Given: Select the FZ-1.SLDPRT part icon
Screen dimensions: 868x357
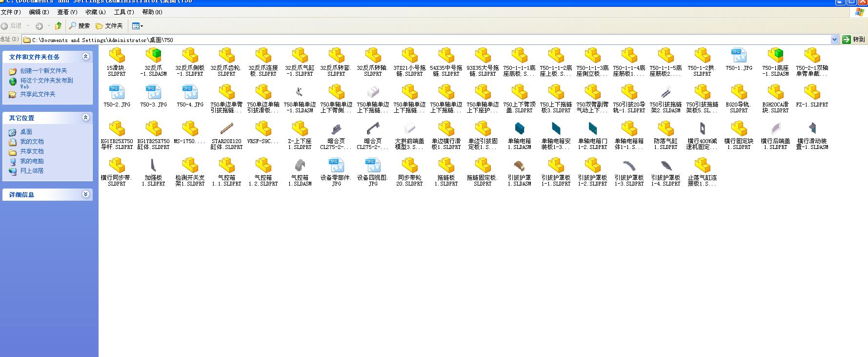Looking at the screenshot, I should (812, 92).
